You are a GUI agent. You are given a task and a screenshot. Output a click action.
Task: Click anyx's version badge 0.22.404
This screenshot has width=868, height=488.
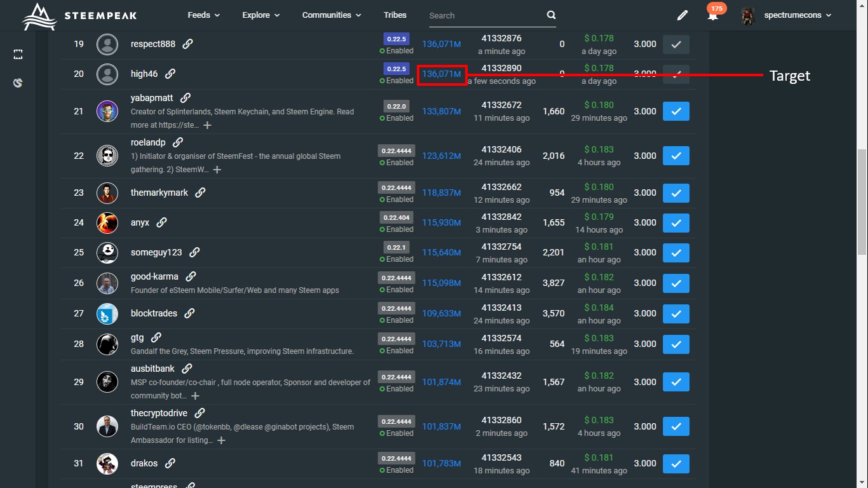pyautogui.click(x=397, y=217)
